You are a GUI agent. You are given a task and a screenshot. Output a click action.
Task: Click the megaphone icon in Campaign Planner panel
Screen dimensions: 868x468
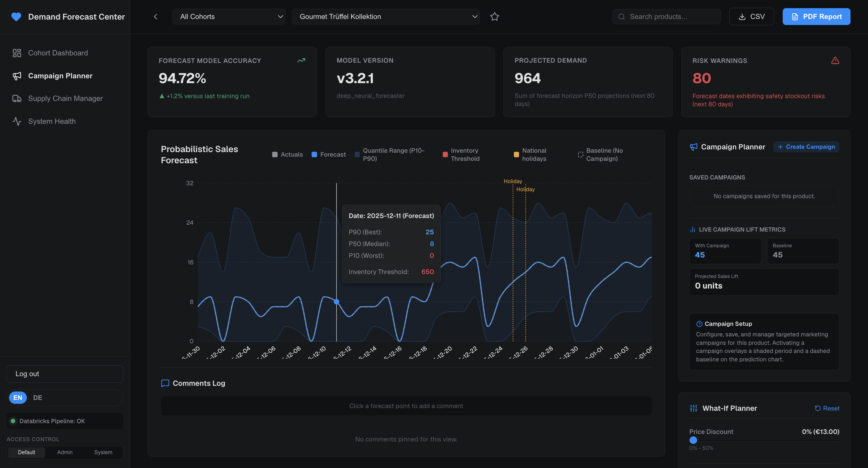click(693, 147)
